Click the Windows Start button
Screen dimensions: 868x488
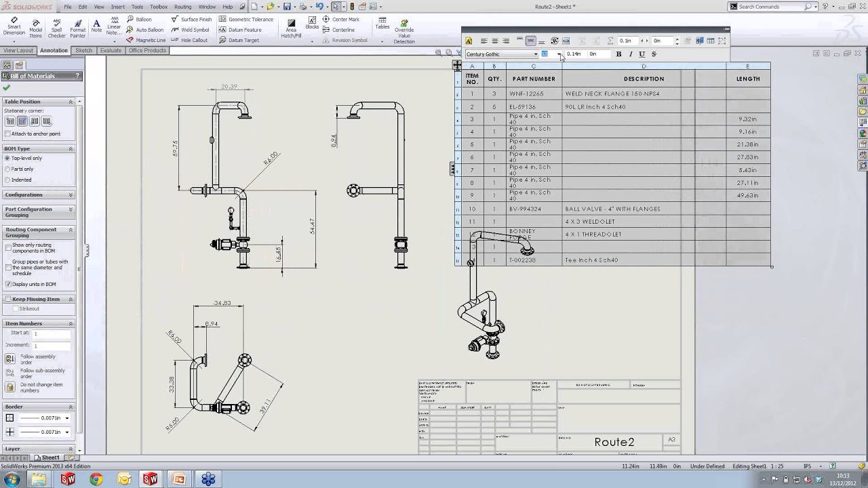[12, 479]
